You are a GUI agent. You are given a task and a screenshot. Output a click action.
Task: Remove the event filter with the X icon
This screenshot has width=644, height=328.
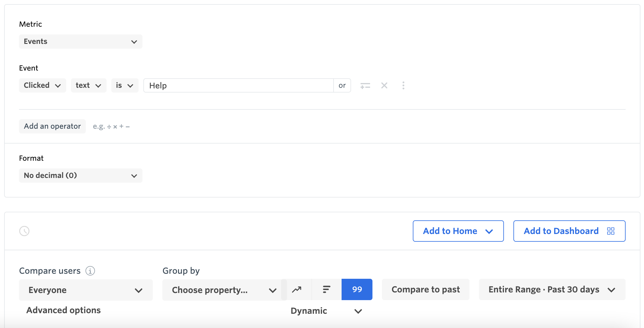coord(384,86)
